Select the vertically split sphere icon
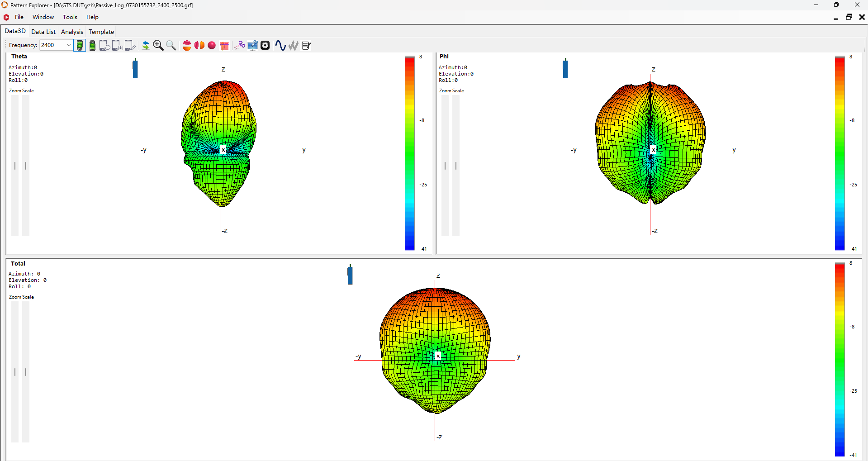The image size is (868, 461). click(199, 45)
